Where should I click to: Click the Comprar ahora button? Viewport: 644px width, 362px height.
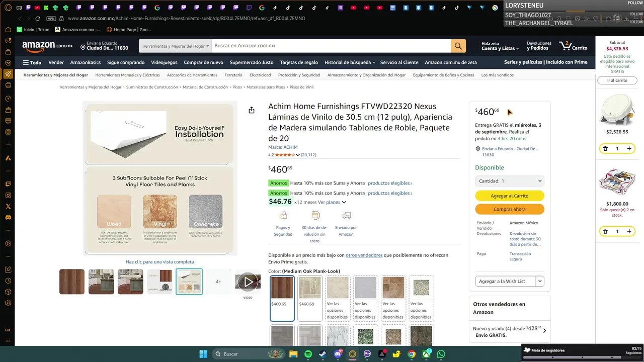(510, 209)
